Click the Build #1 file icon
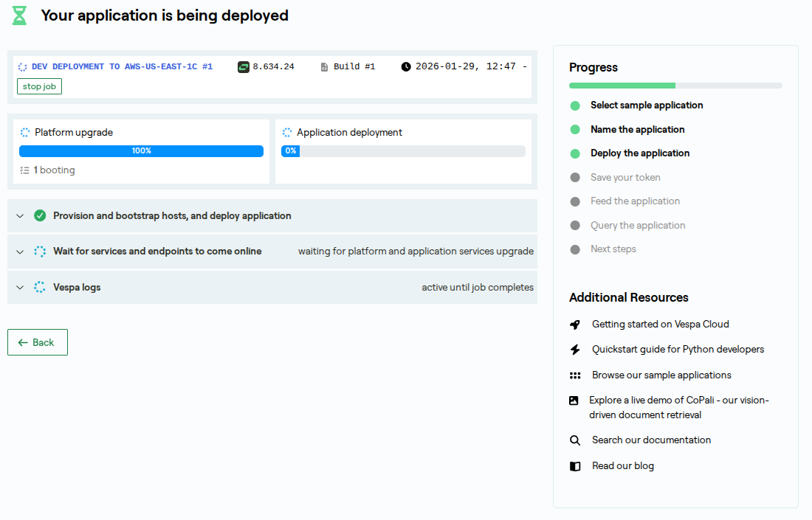812x520 pixels. (325, 67)
